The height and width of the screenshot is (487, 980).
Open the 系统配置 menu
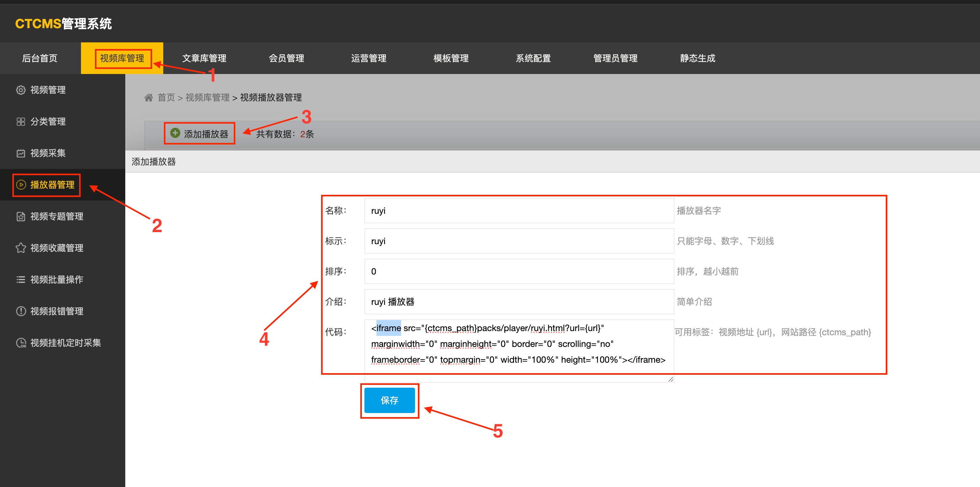coord(533,58)
